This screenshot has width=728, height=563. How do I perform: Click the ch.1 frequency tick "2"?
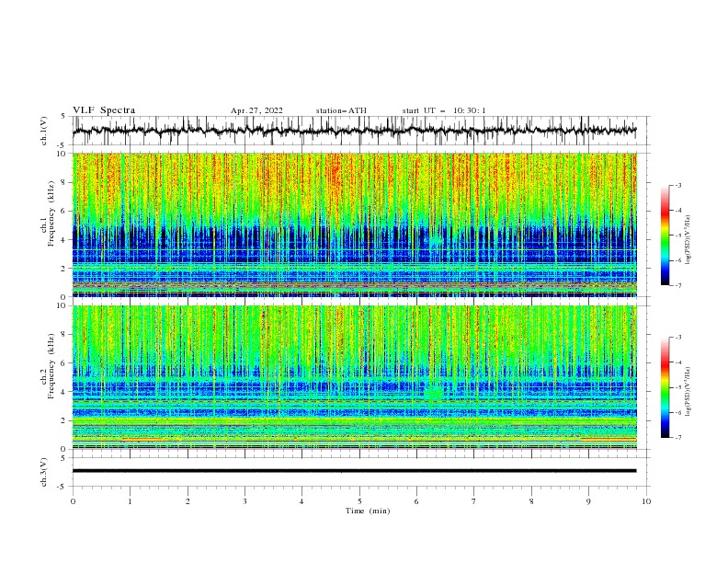[63, 268]
